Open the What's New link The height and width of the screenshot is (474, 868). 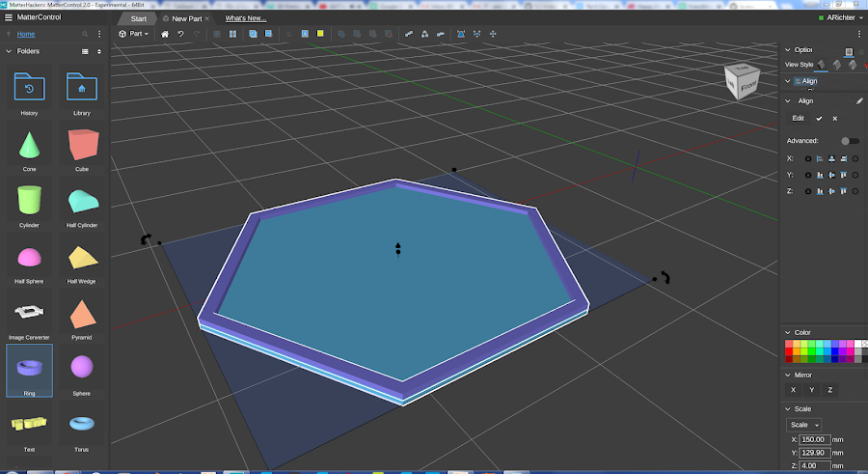coord(246,18)
